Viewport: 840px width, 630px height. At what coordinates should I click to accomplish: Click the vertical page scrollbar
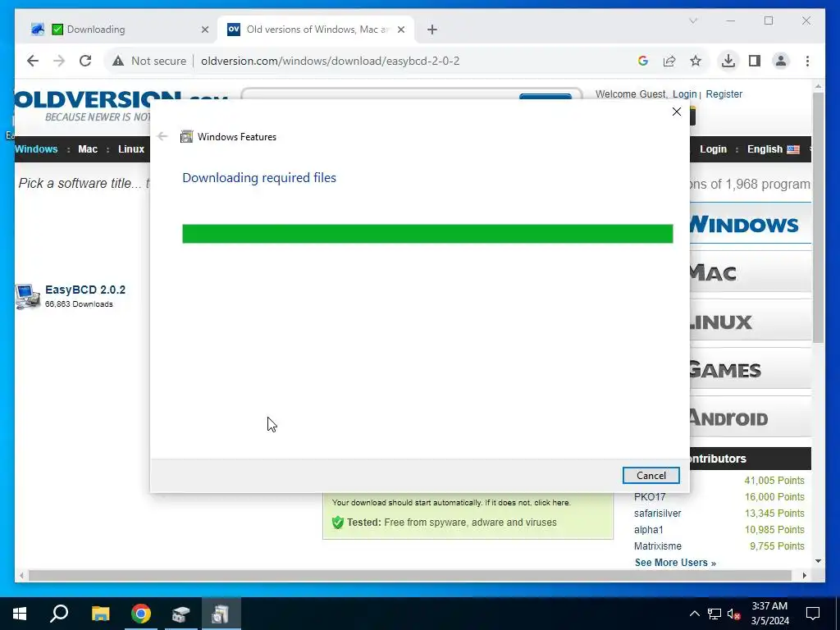[818, 217]
